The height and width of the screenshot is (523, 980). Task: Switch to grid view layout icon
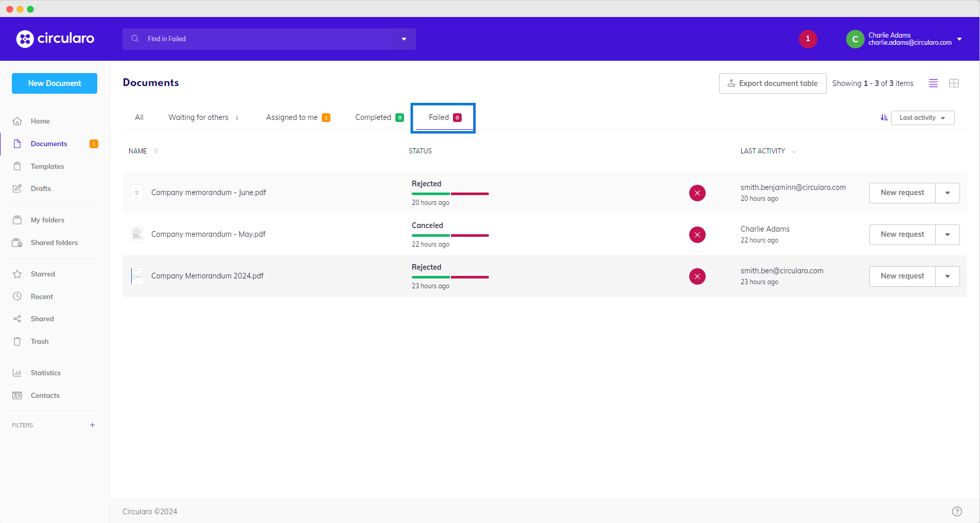pyautogui.click(x=954, y=83)
